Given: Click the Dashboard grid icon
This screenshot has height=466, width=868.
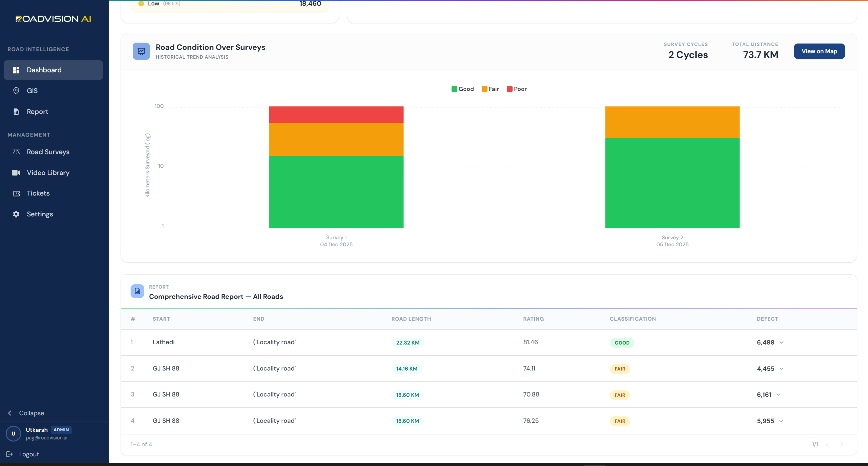Looking at the screenshot, I should 16,70.
